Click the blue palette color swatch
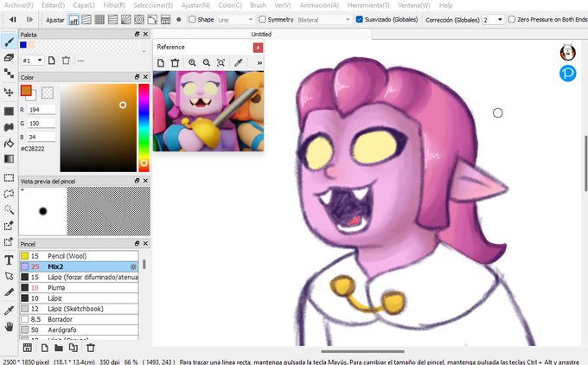The width and height of the screenshot is (588, 365). (23, 45)
